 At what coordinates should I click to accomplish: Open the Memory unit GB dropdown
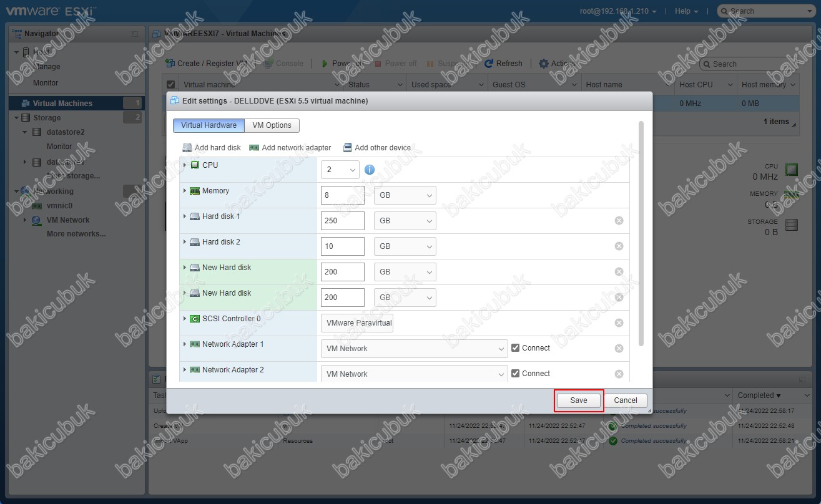pyautogui.click(x=405, y=195)
